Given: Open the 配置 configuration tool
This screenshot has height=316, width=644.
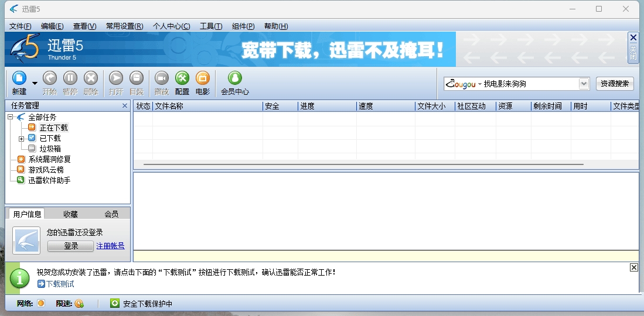Looking at the screenshot, I should pos(182,78).
